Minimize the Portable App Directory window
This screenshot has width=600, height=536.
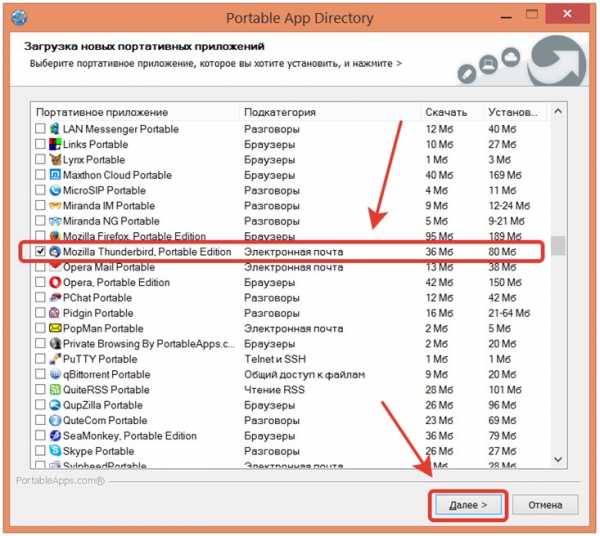506,17
